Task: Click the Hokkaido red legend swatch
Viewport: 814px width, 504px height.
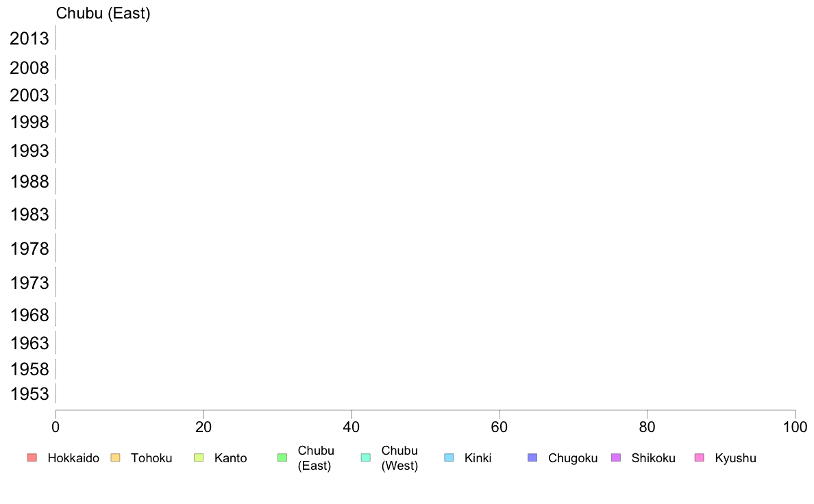Action: pos(32,458)
